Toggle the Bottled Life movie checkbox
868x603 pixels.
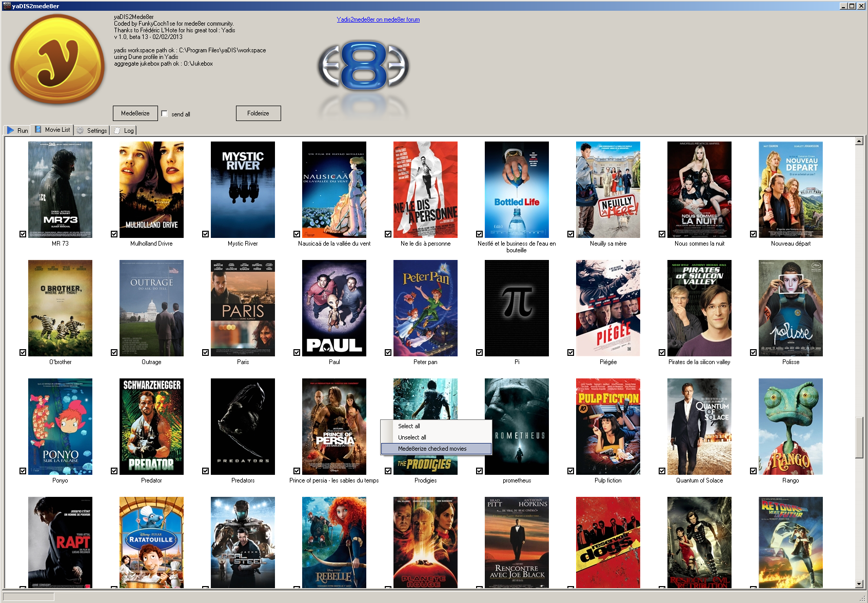pos(479,234)
